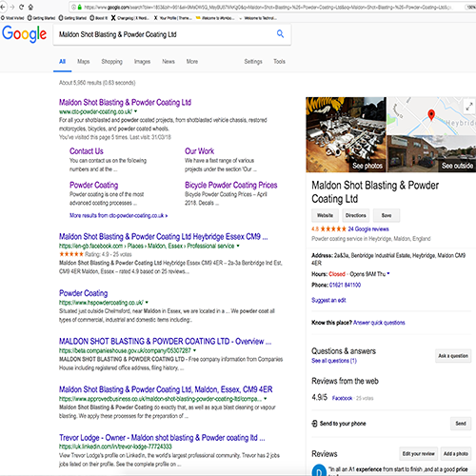476x476 pixels.
Task: Click into the Google search text field
Action: point(165,34)
